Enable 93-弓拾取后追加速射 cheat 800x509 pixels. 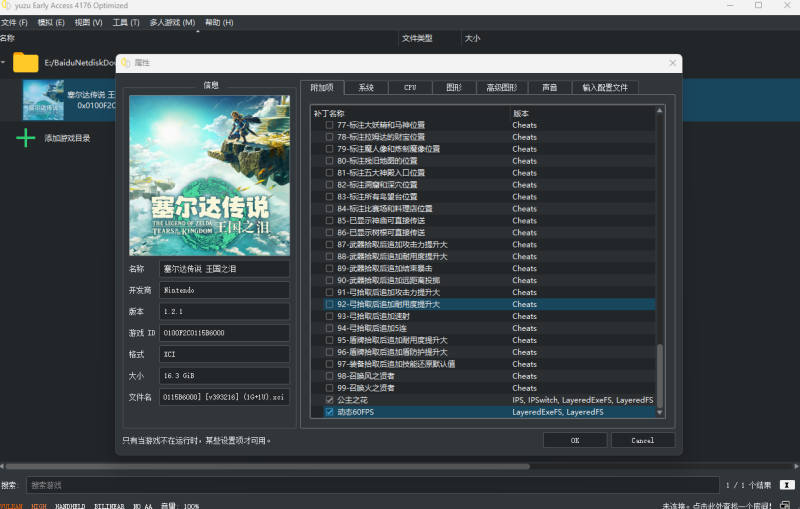pos(329,316)
